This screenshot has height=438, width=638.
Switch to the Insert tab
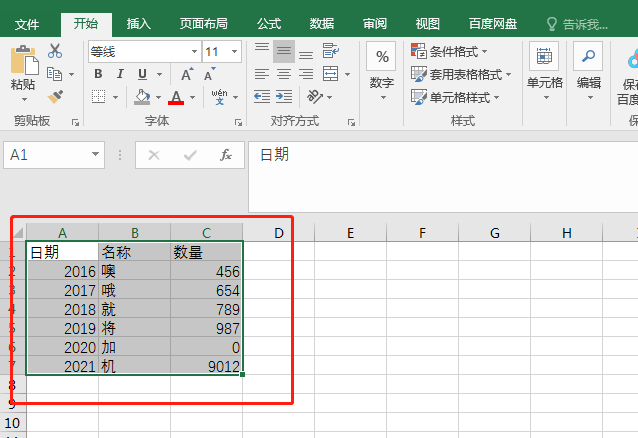[138, 24]
